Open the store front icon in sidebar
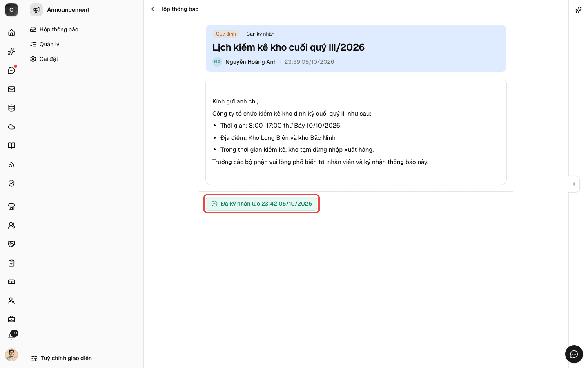Viewport: 588px width, 368px height. coord(11,206)
